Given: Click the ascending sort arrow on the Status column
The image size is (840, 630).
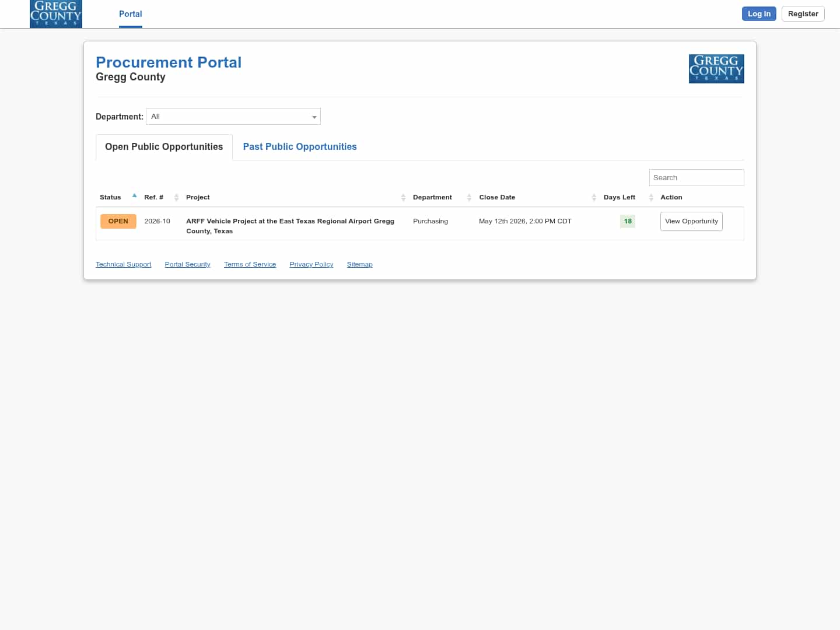Looking at the screenshot, I should pos(134,195).
